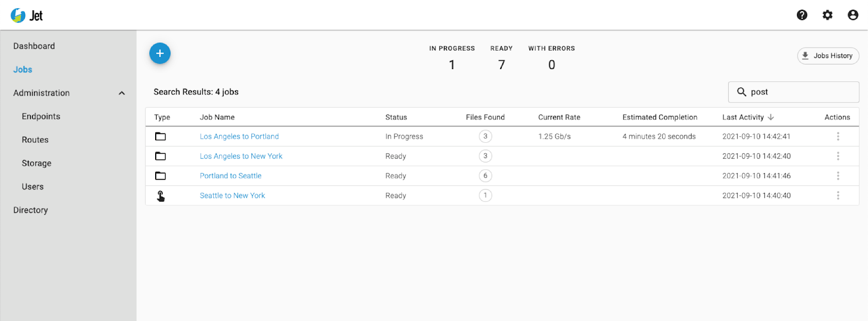
Task: Open Los Angeles to New York job
Action: coord(241,156)
